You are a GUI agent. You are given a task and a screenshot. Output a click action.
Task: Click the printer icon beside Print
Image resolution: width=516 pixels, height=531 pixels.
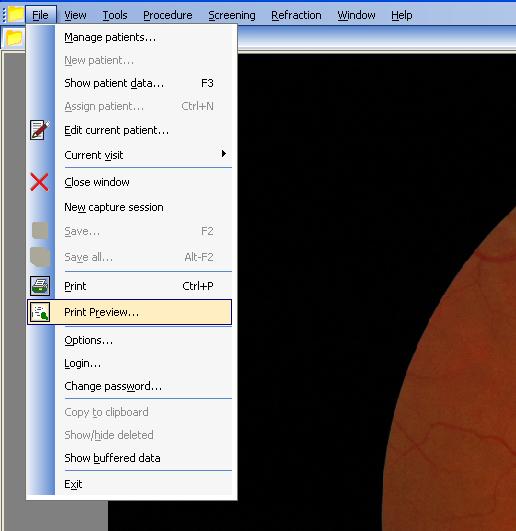point(40,286)
